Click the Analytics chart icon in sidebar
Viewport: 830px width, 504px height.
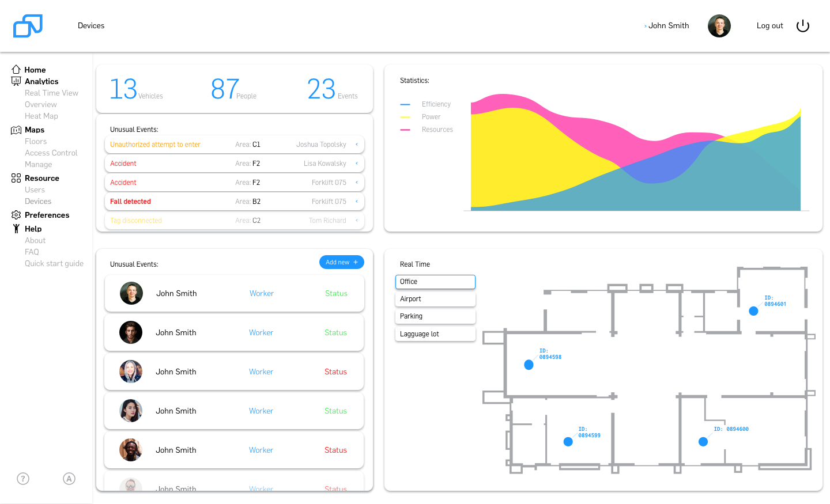point(16,81)
